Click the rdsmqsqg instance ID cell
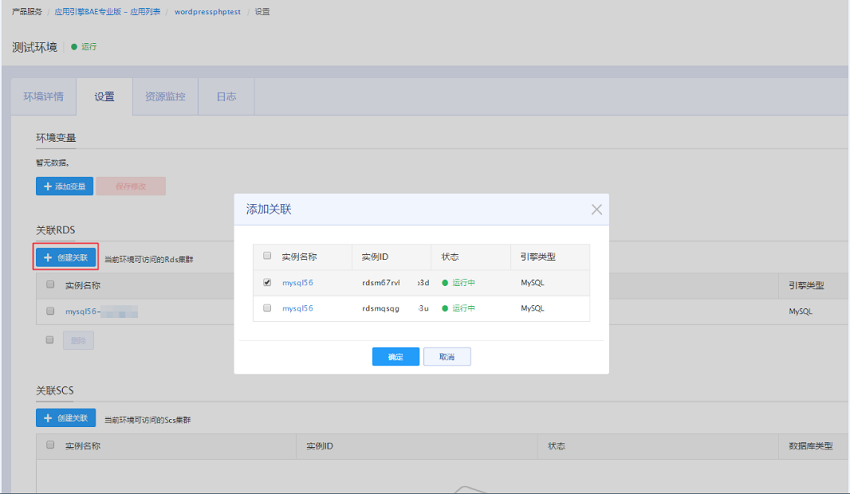The image size is (850, 494). (x=396, y=308)
